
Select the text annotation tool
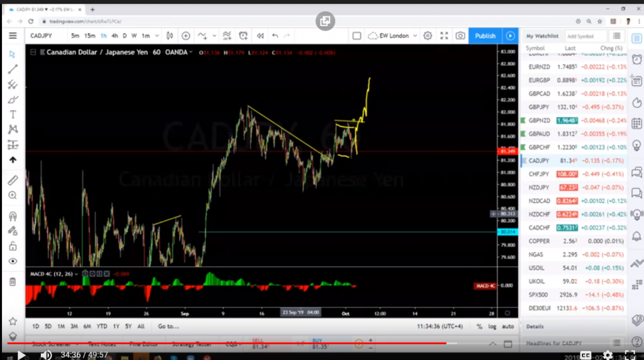[13, 114]
